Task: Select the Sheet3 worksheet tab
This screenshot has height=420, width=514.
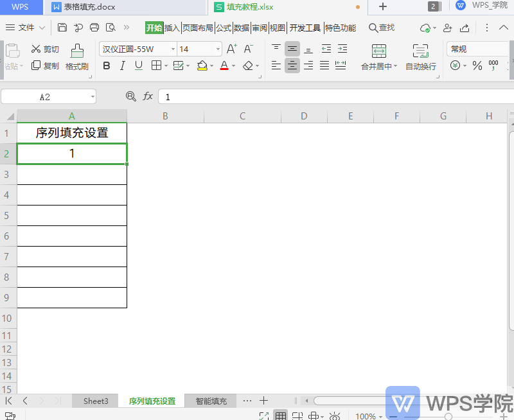Action: (95, 401)
